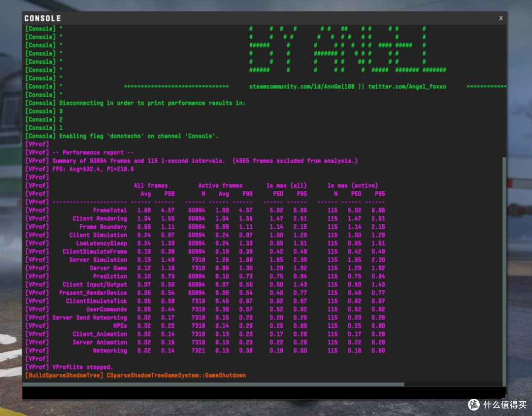Click the BuildSparseShadowTree orange log line

click(136, 375)
